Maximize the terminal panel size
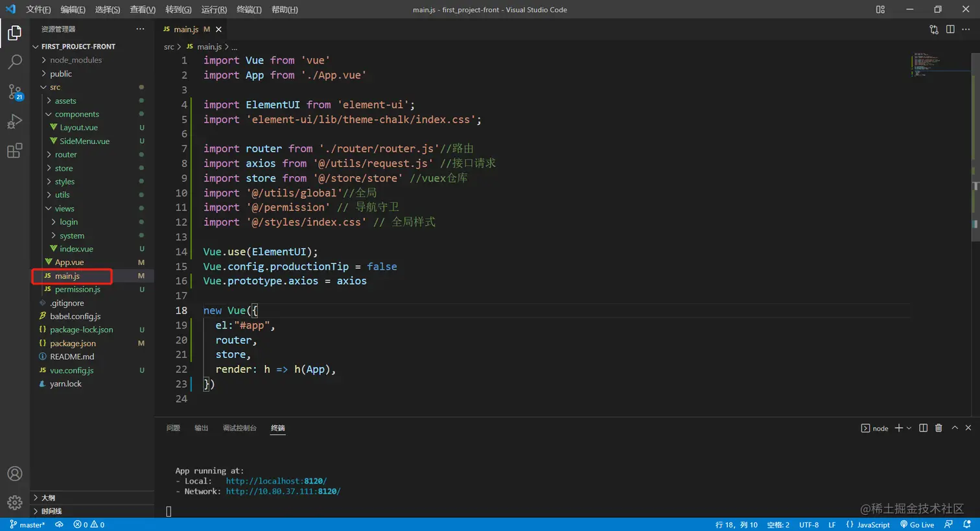The image size is (980, 531). tap(955, 428)
